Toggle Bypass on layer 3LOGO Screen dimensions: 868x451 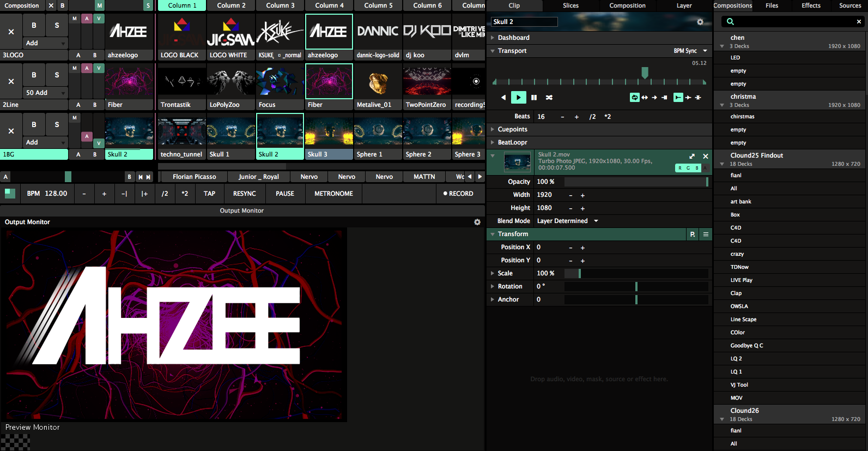[34, 25]
